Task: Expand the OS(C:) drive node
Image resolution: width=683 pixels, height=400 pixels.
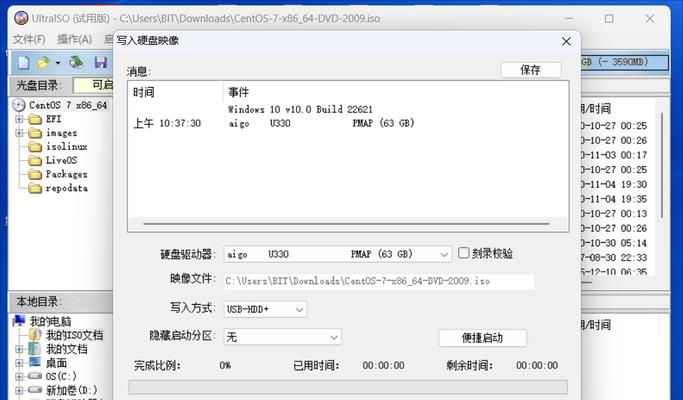Action: [19, 376]
